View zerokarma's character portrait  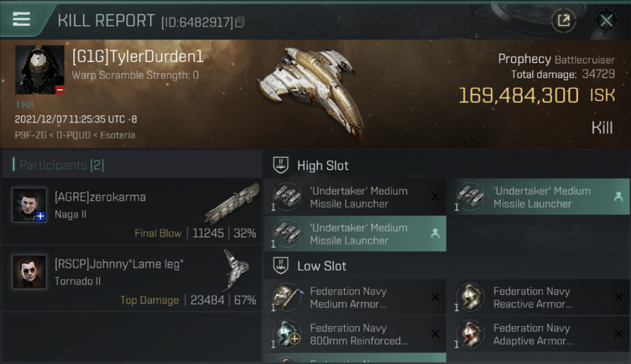click(x=29, y=205)
